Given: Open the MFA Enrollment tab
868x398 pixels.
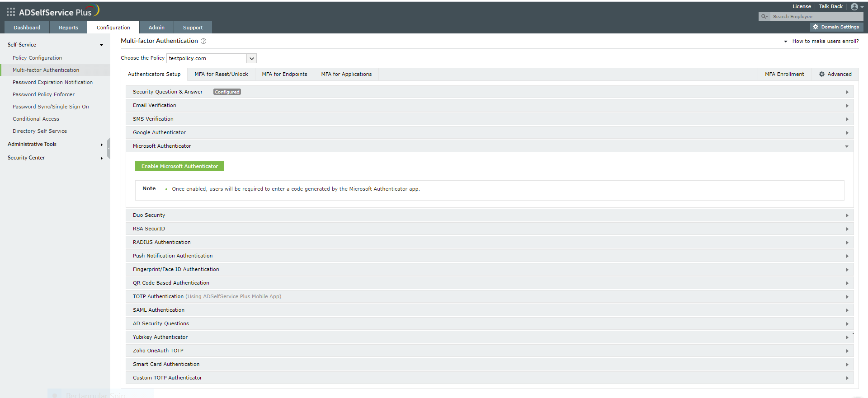Looking at the screenshot, I should coord(785,74).
